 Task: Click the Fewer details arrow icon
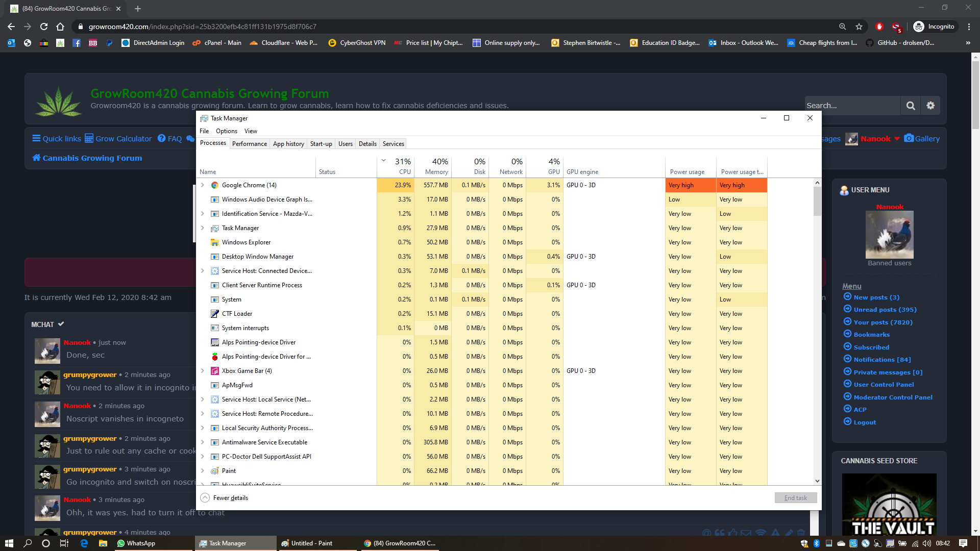(x=205, y=498)
